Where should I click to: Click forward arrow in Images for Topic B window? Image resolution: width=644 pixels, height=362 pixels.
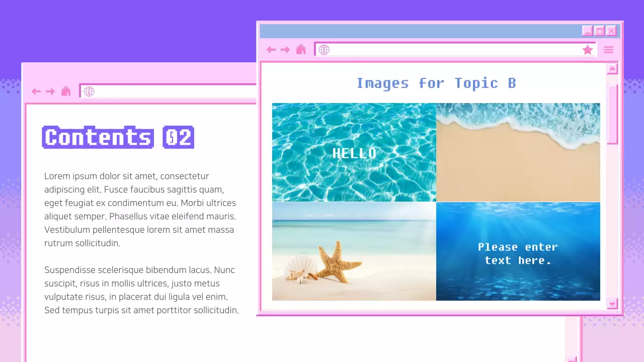(x=285, y=49)
